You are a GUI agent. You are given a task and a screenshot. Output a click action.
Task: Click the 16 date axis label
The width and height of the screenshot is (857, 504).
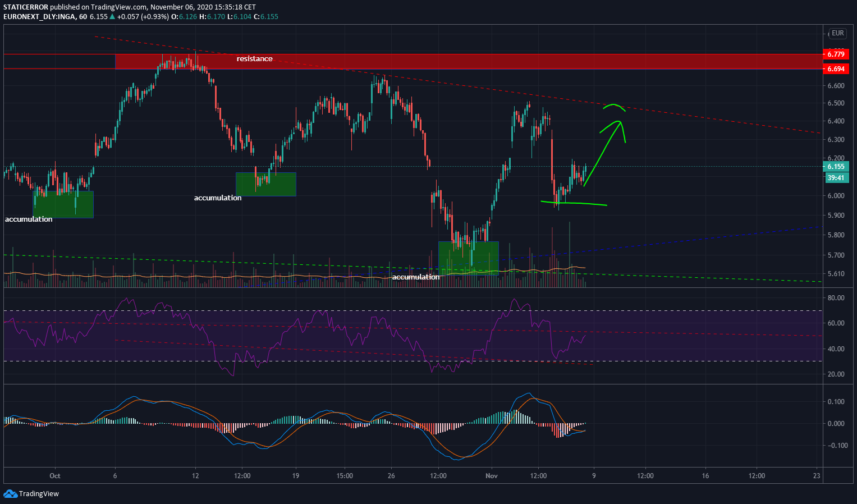coord(705,476)
